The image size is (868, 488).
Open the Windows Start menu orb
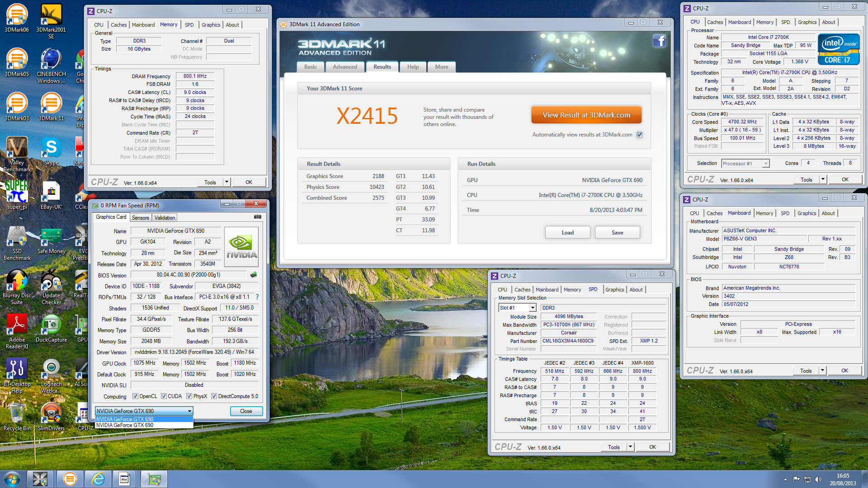pyautogui.click(x=12, y=479)
